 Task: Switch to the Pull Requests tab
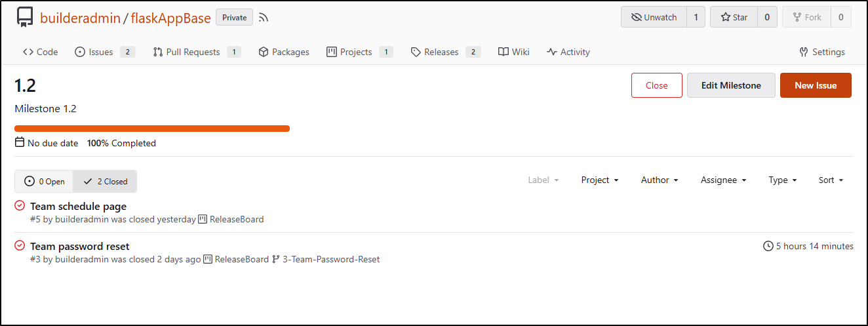197,52
